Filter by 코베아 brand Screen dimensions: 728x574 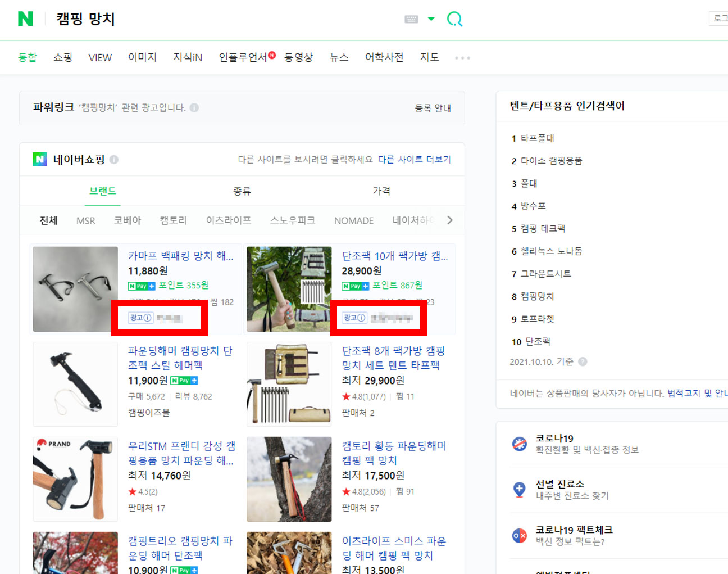128,220
